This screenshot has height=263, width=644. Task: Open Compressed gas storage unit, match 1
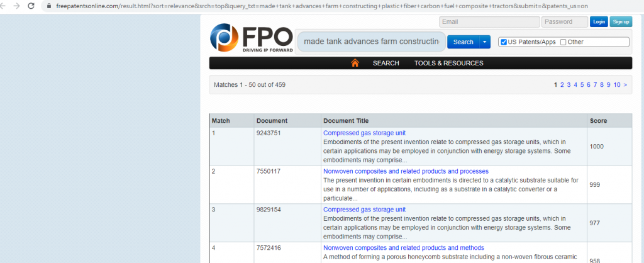coord(364,133)
